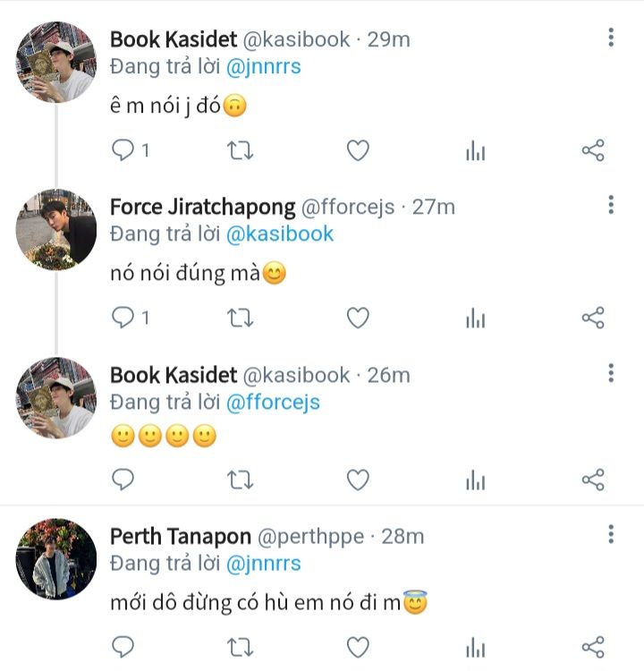Screen dimensions: 644x671
Task: Open more options on Force Jiratchapong's tweet
Action: coord(611,205)
